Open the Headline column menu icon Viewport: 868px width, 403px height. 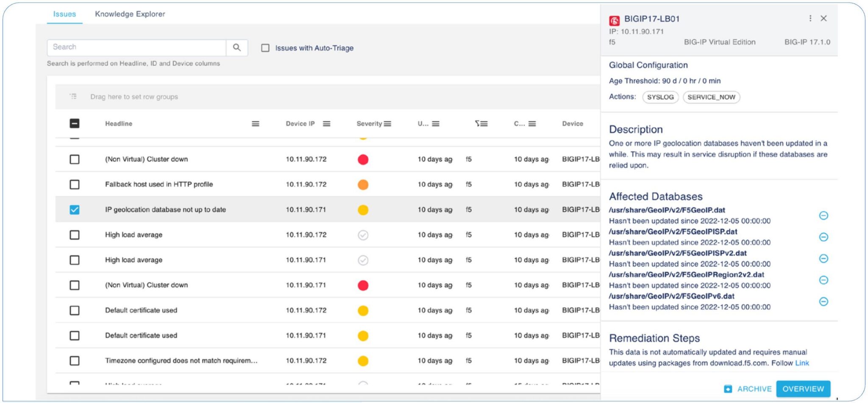click(256, 124)
